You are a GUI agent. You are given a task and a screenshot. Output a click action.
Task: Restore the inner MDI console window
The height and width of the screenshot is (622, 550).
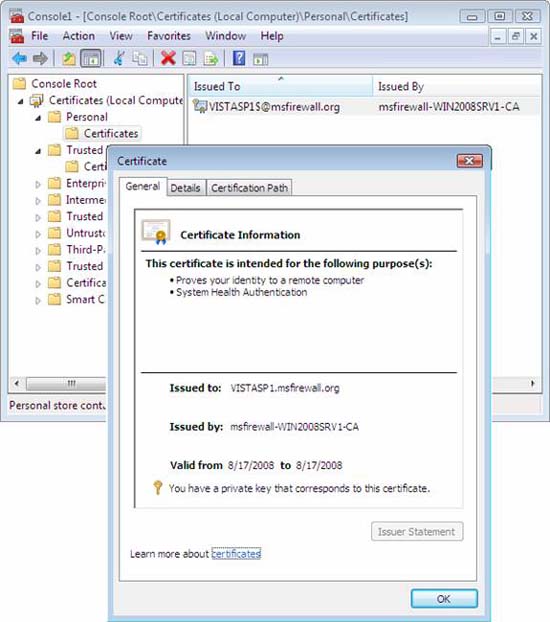click(515, 36)
